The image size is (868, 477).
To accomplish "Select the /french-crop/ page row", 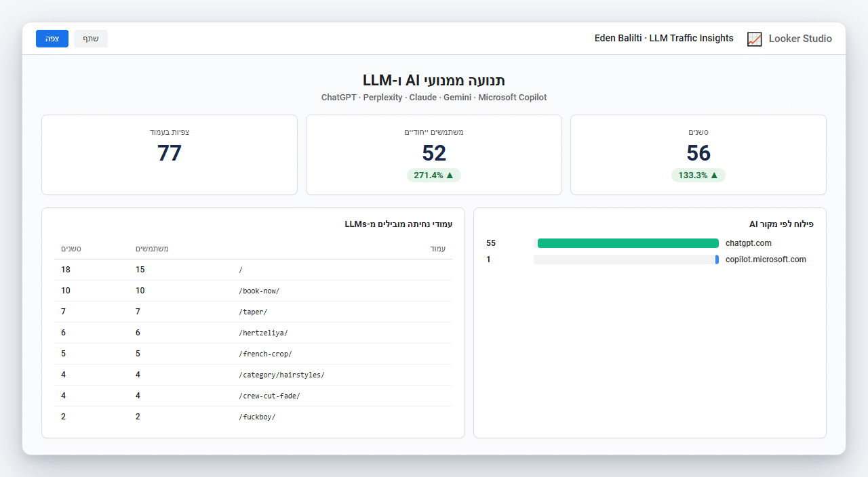I will click(x=254, y=354).
